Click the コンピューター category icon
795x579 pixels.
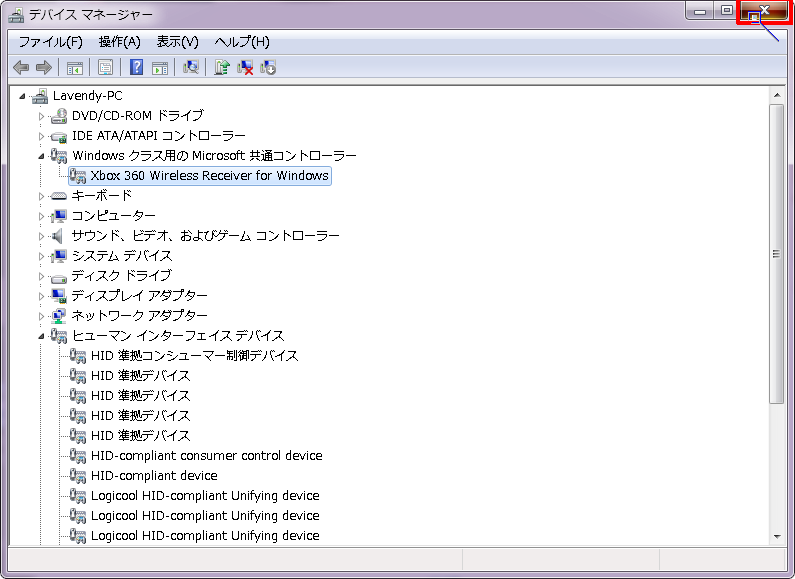[59, 215]
